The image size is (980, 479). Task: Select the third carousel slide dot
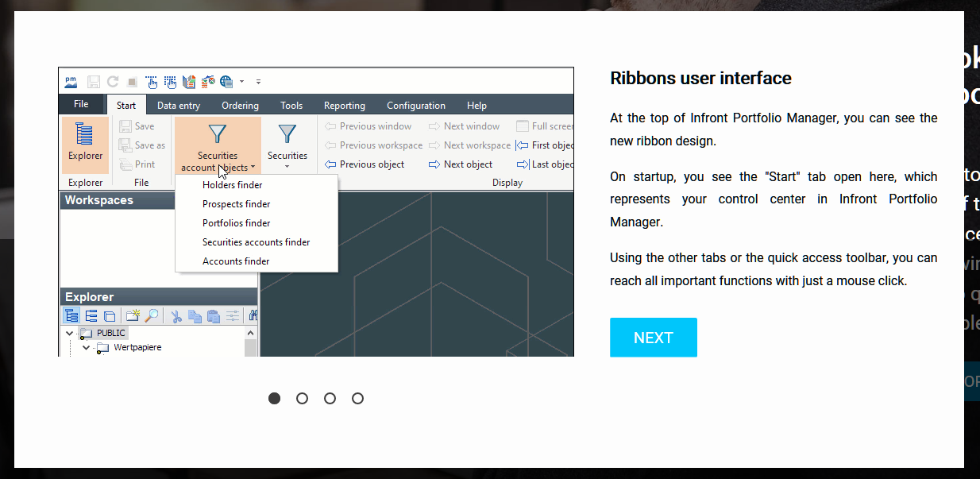[330, 399]
